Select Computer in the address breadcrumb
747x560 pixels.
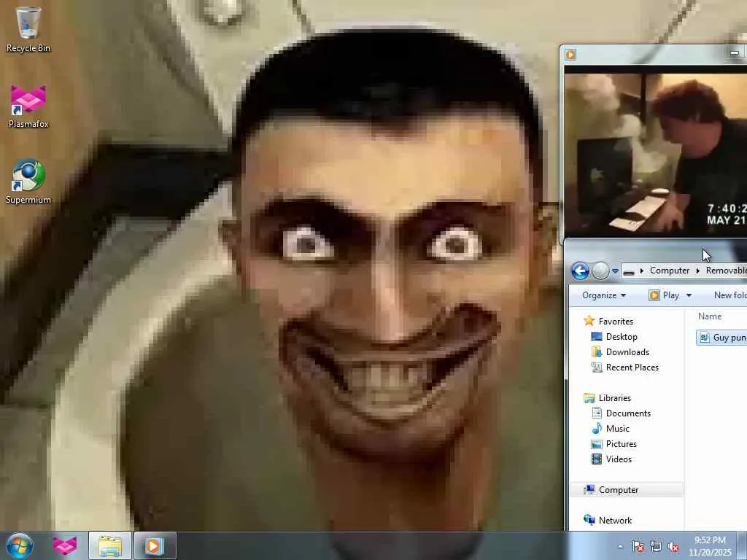670,271
